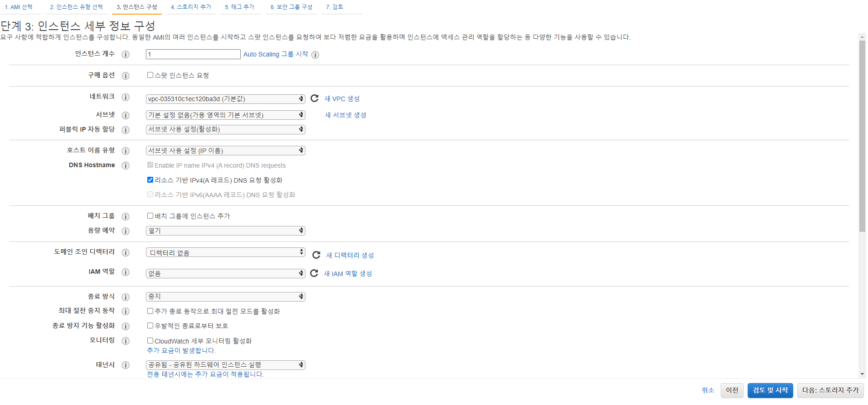868x405 pixels.
Task: Click the scrollbar down arrow
Action: [862, 374]
